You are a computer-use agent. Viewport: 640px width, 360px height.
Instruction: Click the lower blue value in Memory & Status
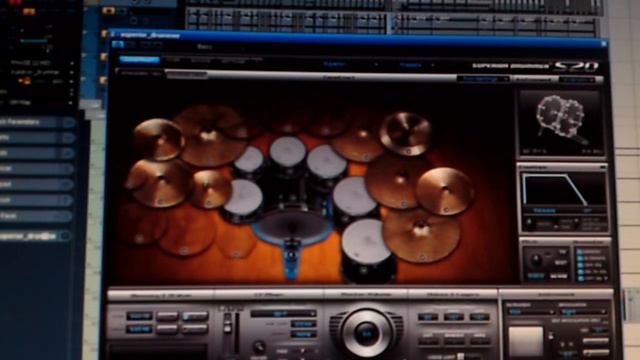(x=139, y=329)
